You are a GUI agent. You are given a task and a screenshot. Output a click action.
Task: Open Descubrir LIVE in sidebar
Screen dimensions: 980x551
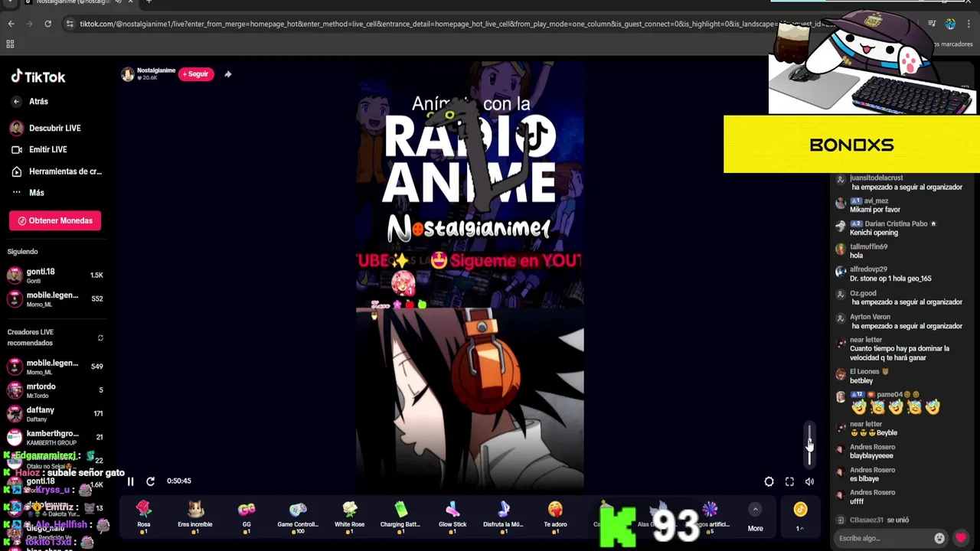pyautogui.click(x=47, y=128)
